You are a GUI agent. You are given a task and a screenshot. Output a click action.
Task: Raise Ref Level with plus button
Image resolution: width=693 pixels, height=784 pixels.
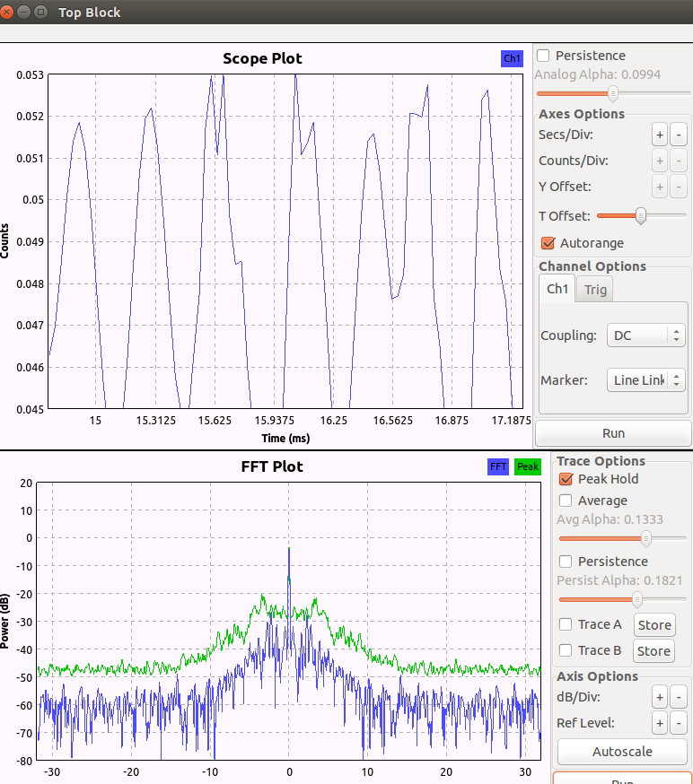tap(660, 722)
